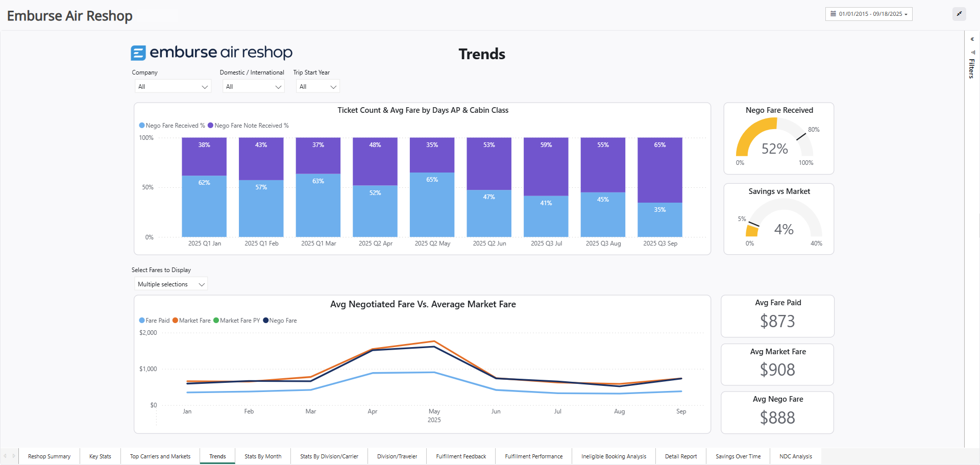Viewport: 980px width, 465px height.
Task: Open the NDC Analysis tab
Action: click(x=795, y=456)
